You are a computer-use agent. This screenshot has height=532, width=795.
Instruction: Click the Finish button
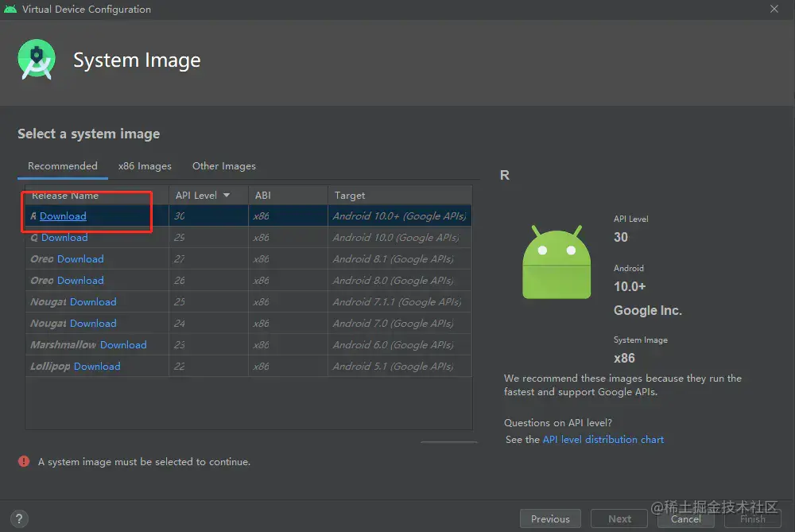[753, 518]
